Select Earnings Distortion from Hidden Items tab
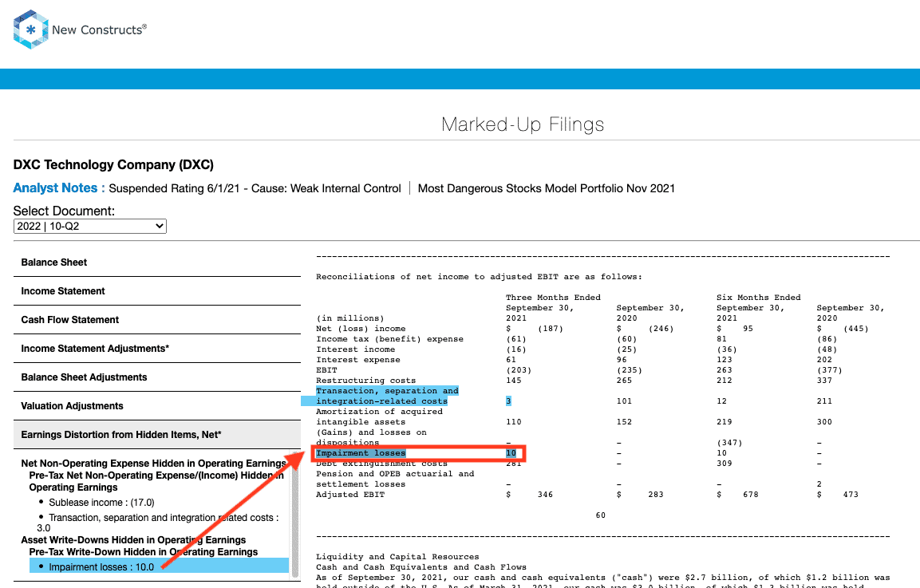This screenshot has height=588, width=920. [x=156, y=435]
